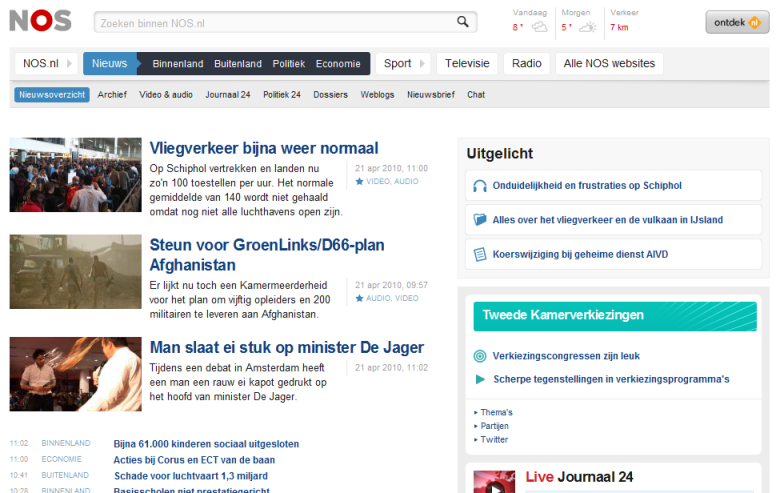
Task: Click the AUDIO, VIDEO label under Afghanistan
Action: click(x=392, y=298)
